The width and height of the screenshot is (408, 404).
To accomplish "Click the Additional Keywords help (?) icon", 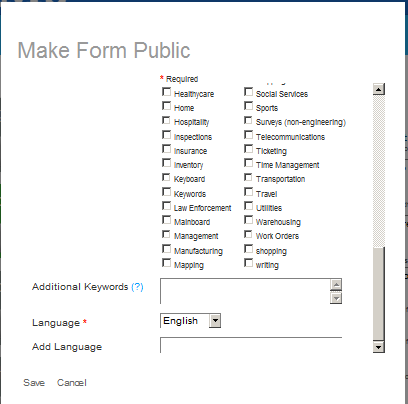I will [137, 287].
